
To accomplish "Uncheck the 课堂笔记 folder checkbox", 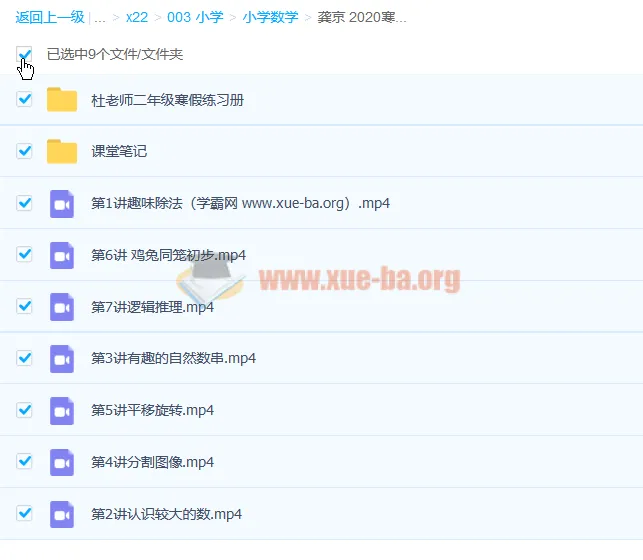I will [x=25, y=151].
